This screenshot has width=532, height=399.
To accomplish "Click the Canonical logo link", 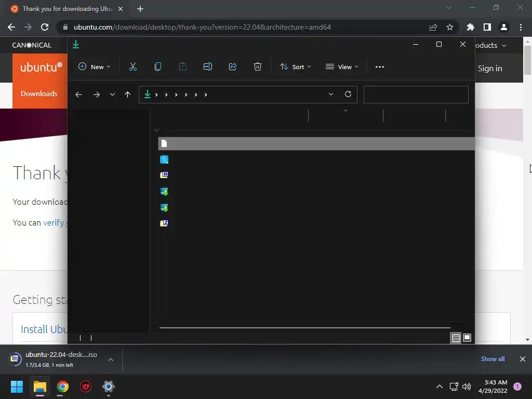I will coord(32,45).
